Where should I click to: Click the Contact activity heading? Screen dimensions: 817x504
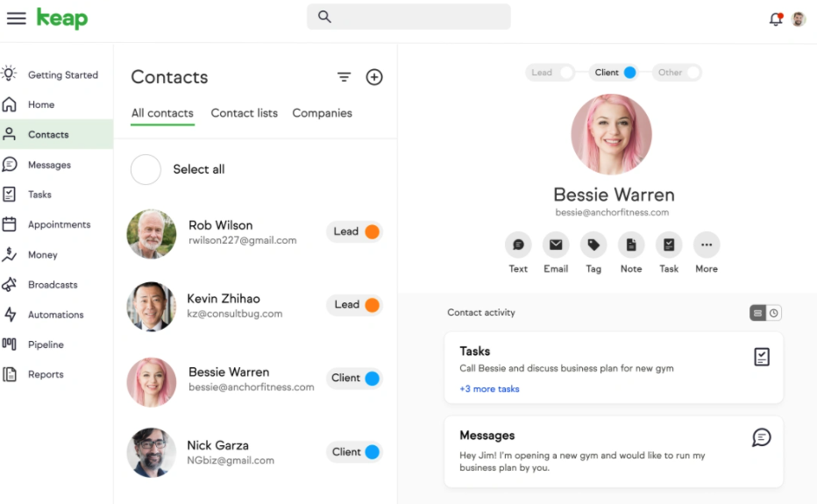click(481, 312)
